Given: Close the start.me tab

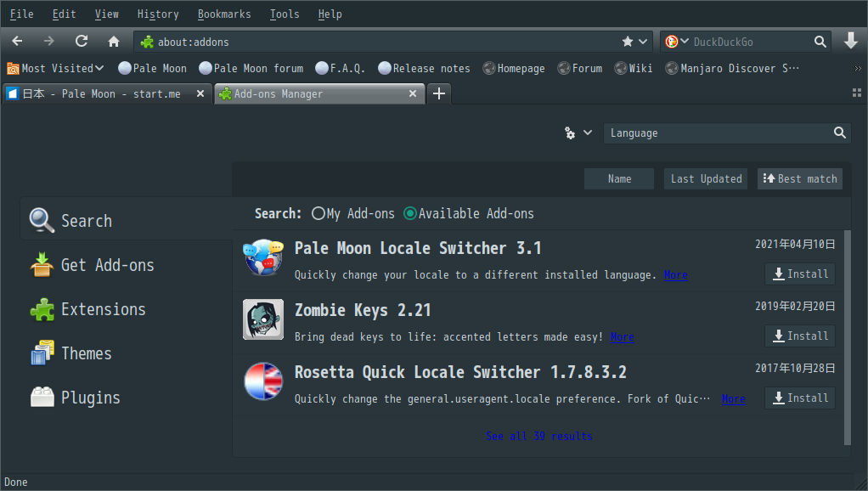Looking at the screenshot, I should point(200,93).
